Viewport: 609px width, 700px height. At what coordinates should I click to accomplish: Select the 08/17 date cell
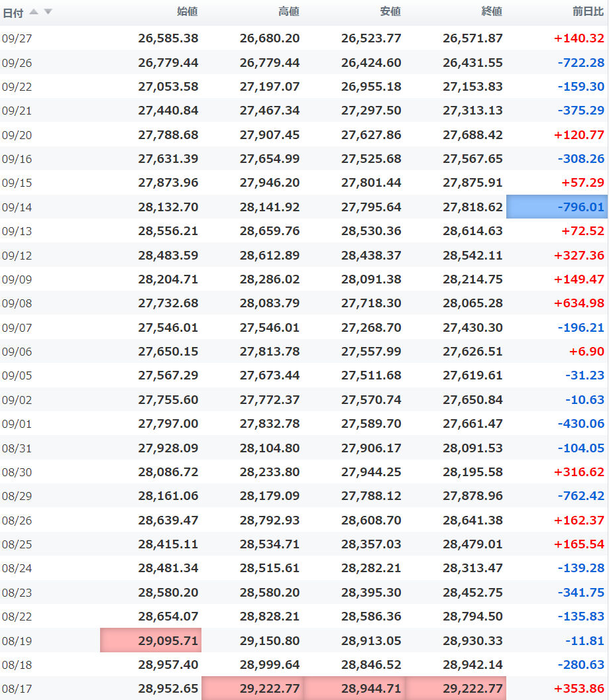pos(17,689)
